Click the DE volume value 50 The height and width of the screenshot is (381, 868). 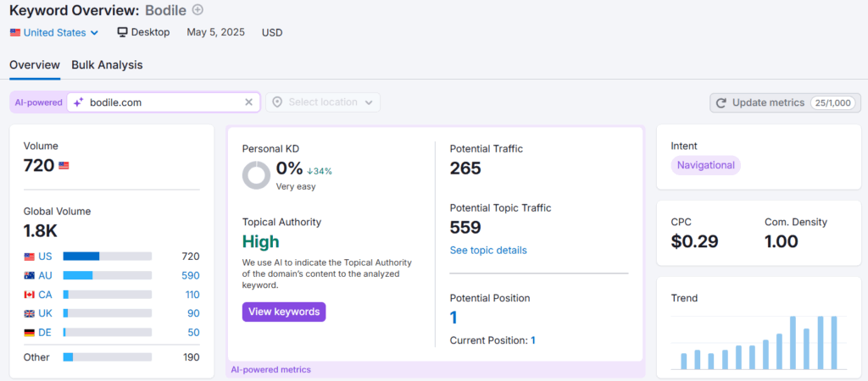(193, 333)
